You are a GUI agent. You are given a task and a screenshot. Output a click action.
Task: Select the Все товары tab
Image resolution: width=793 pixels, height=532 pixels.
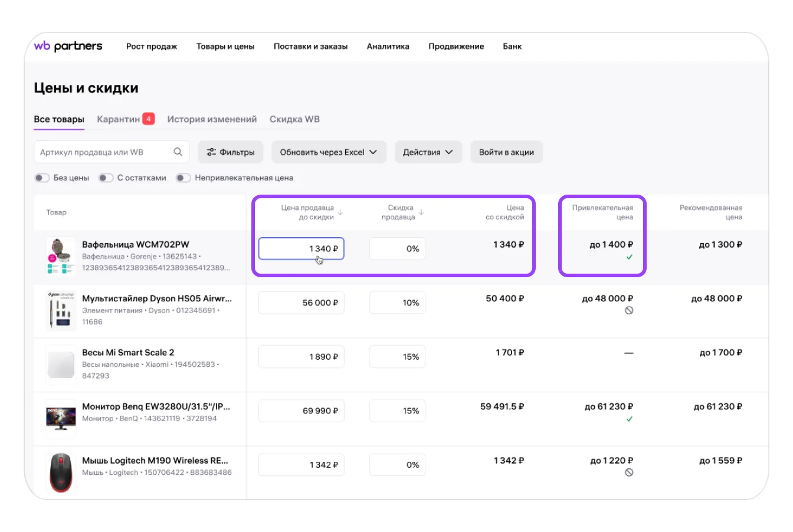click(59, 119)
